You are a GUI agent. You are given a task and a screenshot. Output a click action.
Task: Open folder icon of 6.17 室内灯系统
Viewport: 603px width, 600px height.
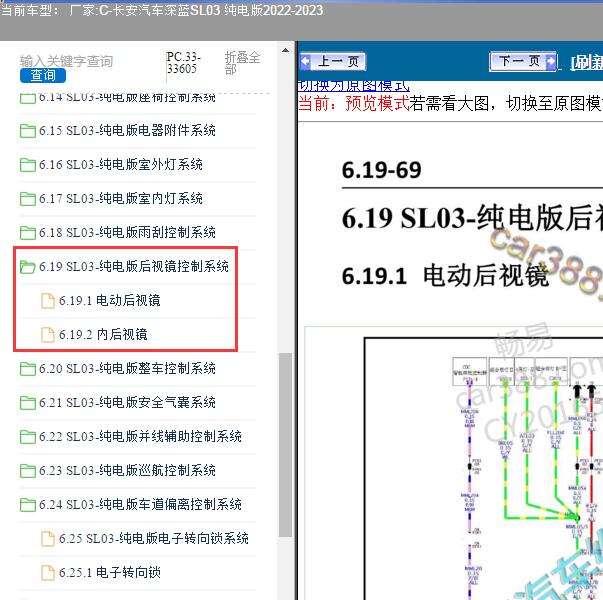28,198
